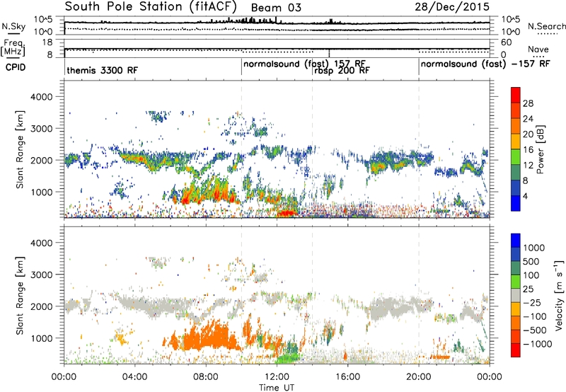Click the 'Freq. [MHz]' axis label
This screenshot has height=392, width=566.
(x=13, y=48)
